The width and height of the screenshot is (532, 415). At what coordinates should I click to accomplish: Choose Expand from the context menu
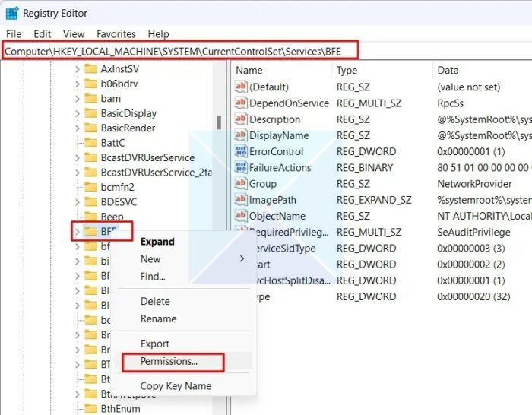(157, 242)
